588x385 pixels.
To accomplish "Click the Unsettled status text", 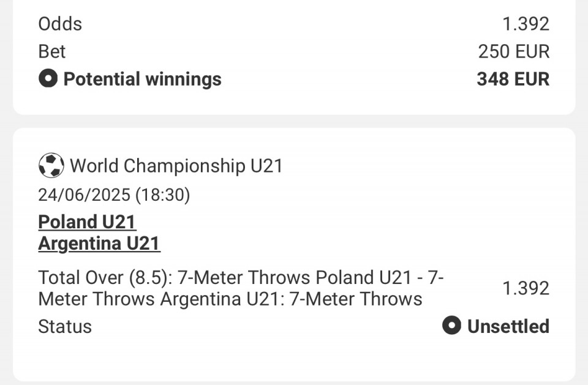I will [508, 326].
